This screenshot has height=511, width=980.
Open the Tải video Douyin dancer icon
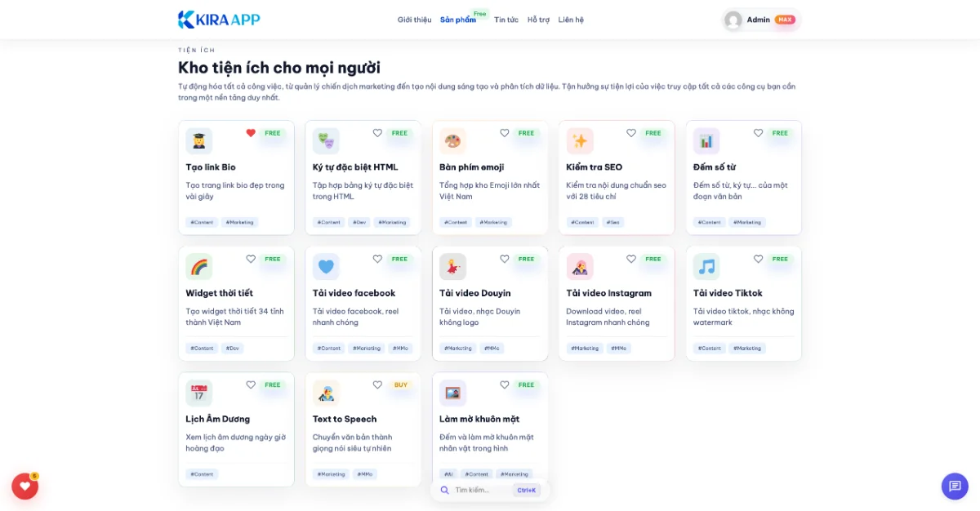coord(452,265)
